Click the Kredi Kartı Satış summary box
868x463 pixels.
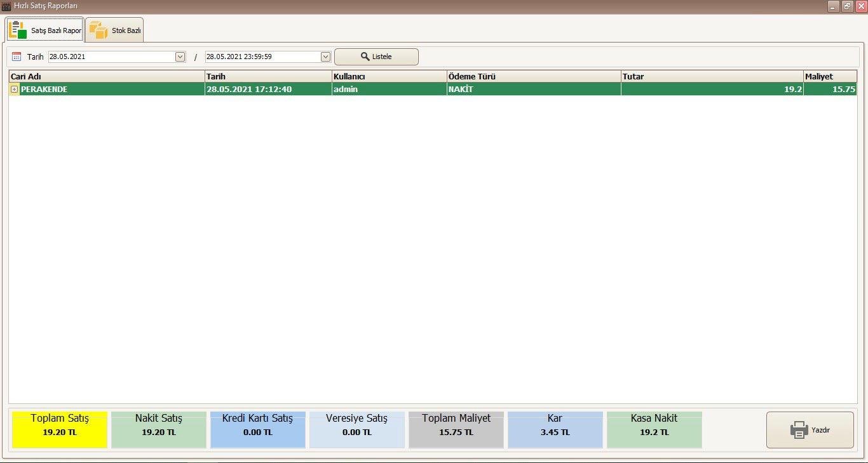pyautogui.click(x=258, y=429)
